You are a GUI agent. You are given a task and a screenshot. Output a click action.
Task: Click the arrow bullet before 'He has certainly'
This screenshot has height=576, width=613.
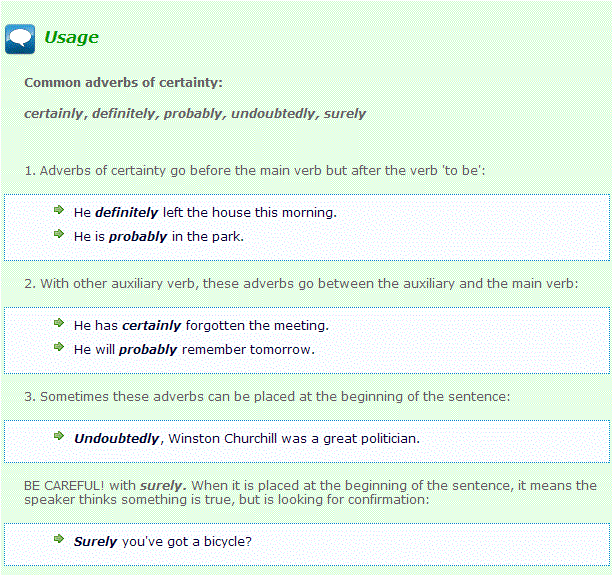point(59,324)
